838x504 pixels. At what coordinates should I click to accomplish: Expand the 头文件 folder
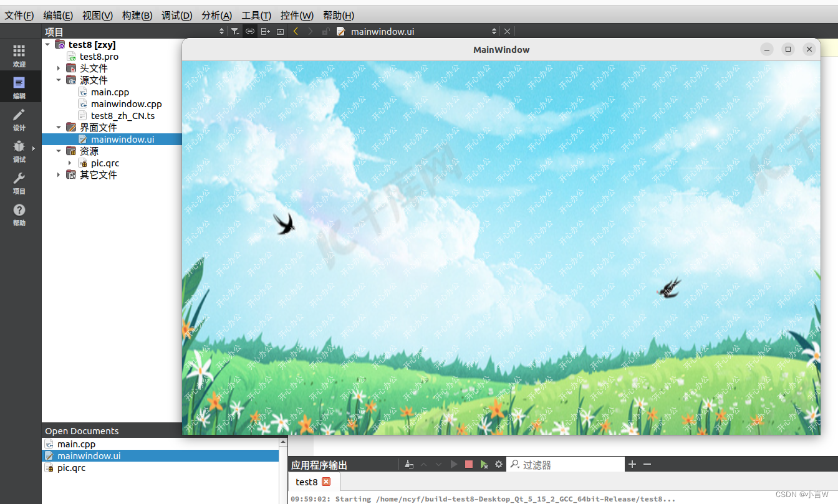(59, 68)
